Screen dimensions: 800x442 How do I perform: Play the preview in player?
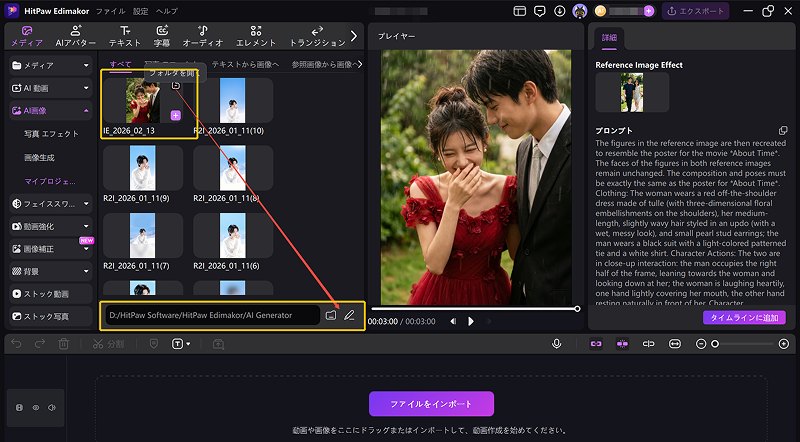(471, 321)
